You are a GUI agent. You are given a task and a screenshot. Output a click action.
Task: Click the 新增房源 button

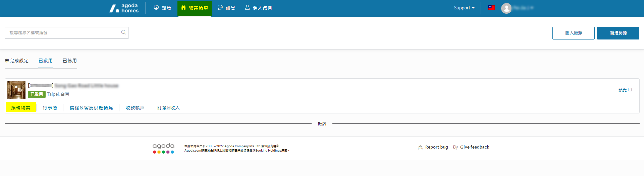point(618,33)
